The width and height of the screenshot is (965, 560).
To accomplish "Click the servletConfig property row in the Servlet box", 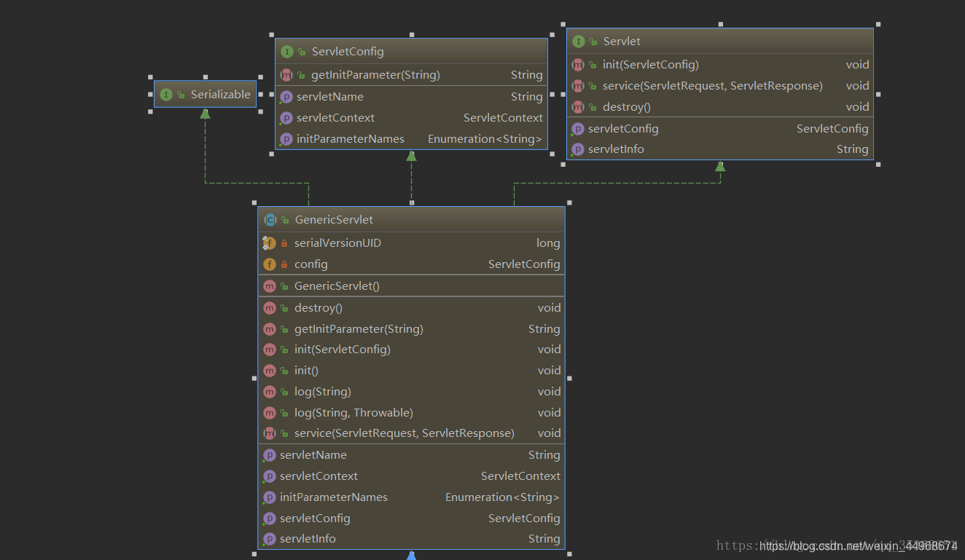I will pos(720,129).
